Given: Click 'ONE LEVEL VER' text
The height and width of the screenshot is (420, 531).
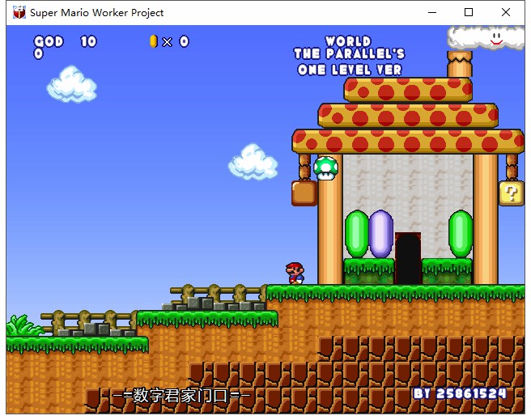Looking at the screenshot, I should [350, 70].
